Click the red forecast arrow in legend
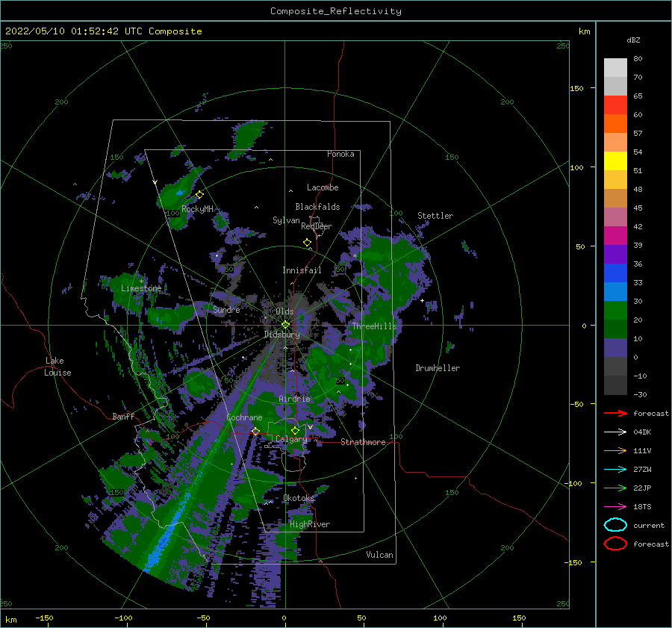Image resolution: width=672 pixels, height=628 pixels. pos(615,413)
